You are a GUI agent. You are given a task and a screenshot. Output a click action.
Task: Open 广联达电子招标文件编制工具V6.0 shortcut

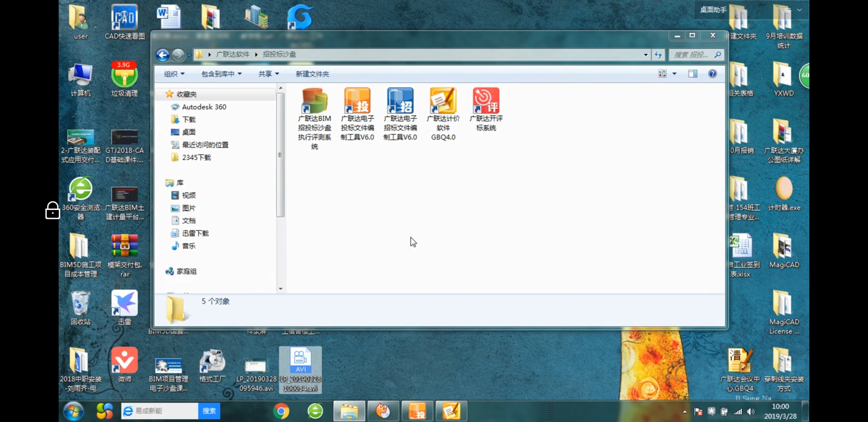400,114
